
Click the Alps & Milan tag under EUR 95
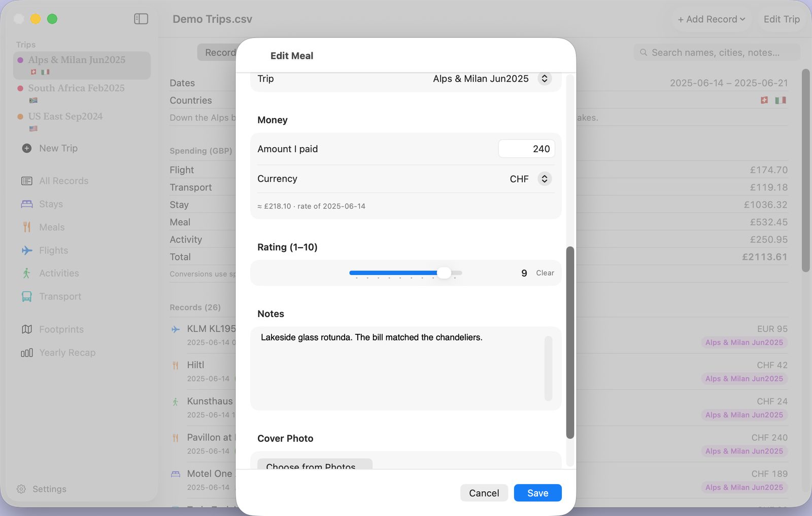point(744,342)
